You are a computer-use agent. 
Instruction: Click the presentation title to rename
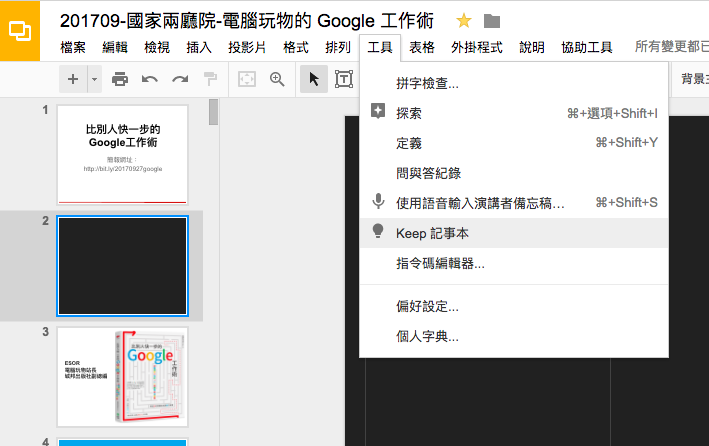[x=246, y=21]
